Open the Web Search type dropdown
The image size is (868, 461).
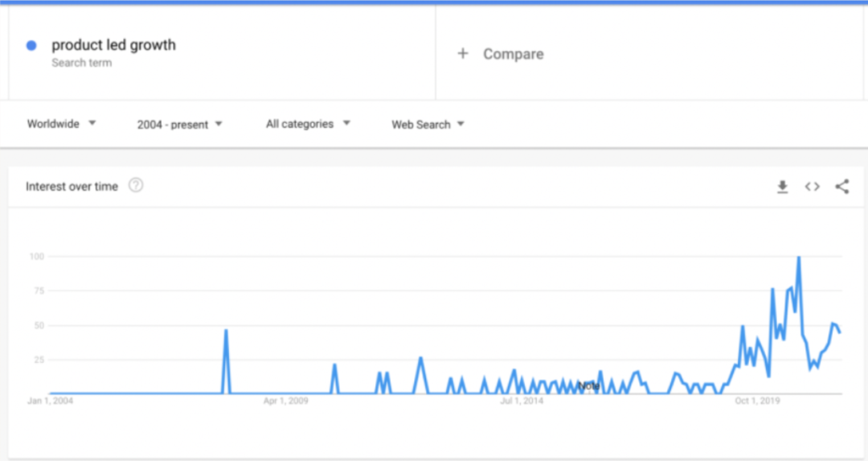click(428, 125)
